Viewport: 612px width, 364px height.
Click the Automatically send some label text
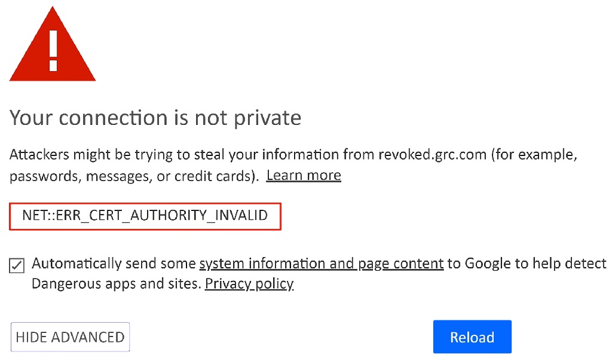tap(114, 264)
